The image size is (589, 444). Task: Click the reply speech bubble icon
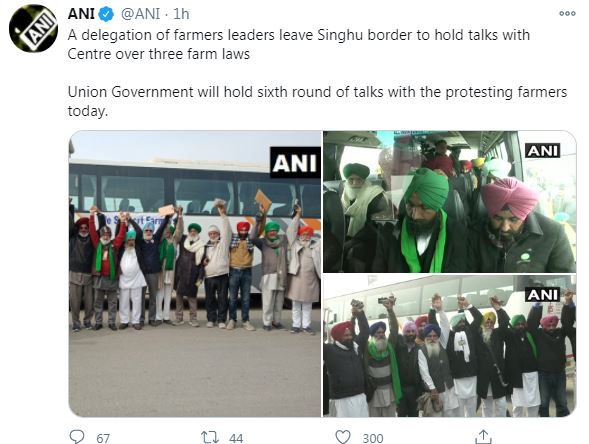point(77,436)
